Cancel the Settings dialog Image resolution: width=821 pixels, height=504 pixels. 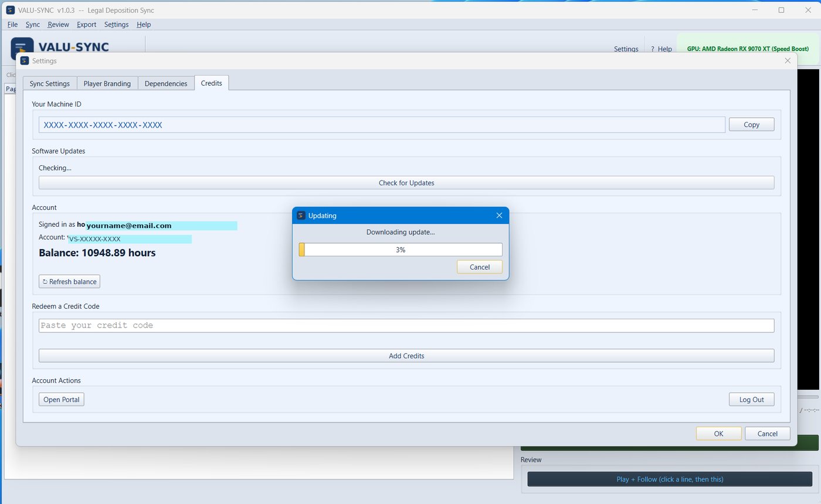click(767, 434)
